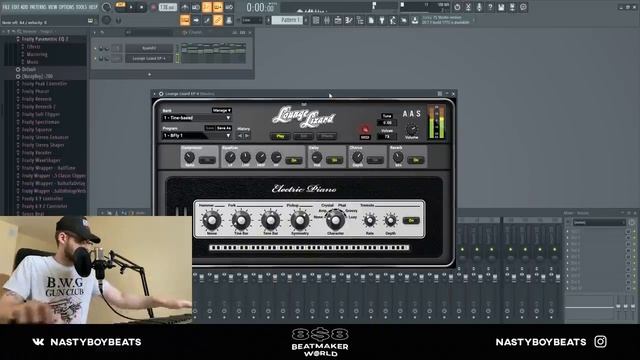Click the tempo display field

tap(168, 7)
